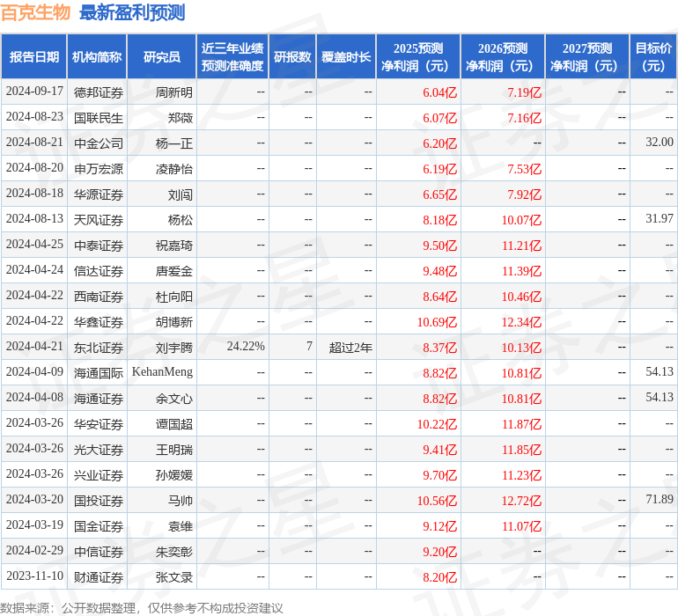The height and width of the screenshot is (616, 678).
Task: Click the 2025预测净利润 column header
Action: click(x=417, y=57)
